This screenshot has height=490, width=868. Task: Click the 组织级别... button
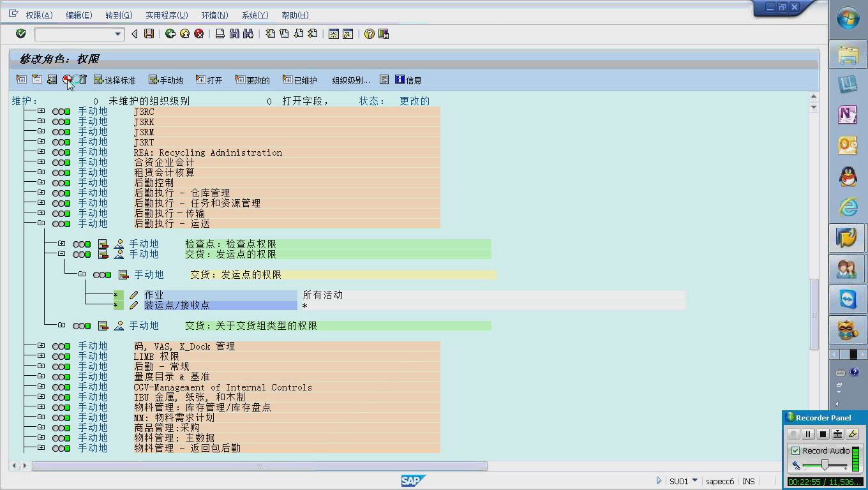(351, 80)
